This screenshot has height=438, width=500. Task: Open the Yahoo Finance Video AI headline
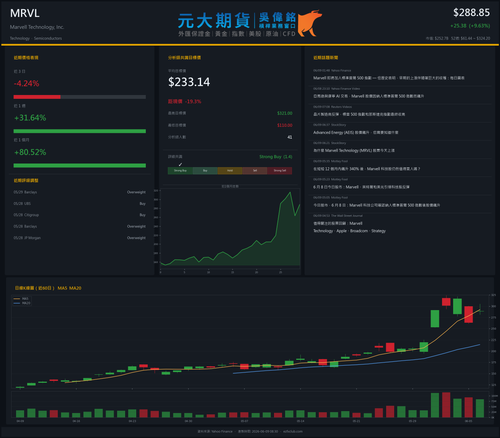[x=368, y=96]
